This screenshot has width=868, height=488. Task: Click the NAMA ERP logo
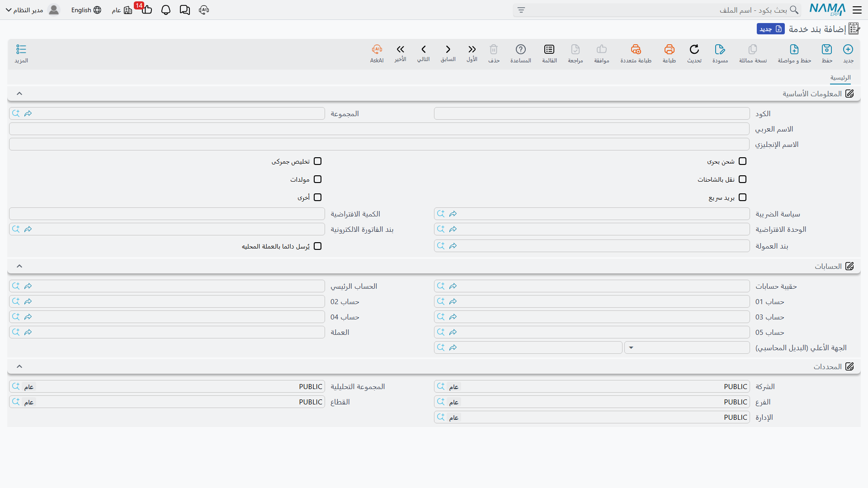tap(827, 9)
